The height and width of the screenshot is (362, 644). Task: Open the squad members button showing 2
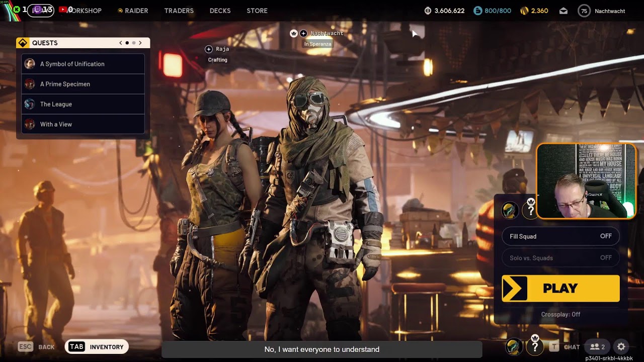pyautogui.click(x=597, y=346)
